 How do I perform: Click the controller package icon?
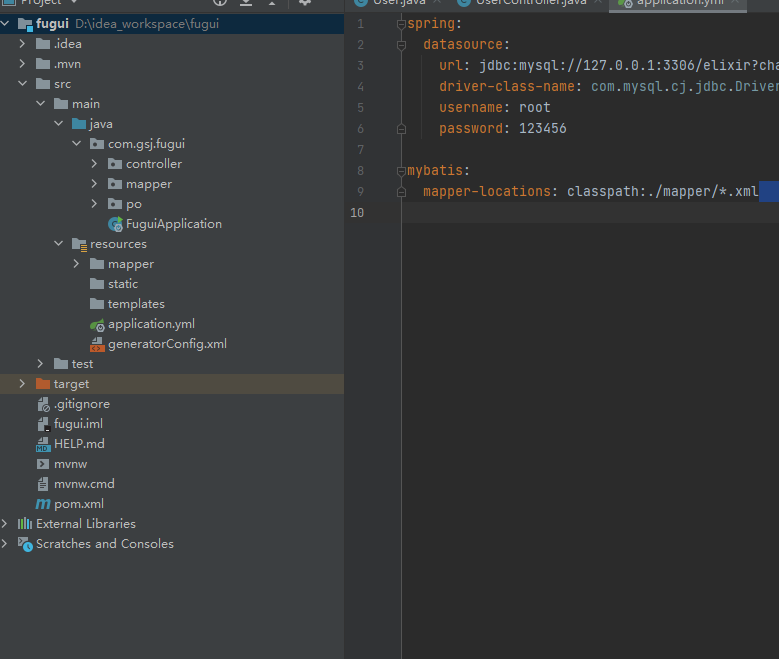(x=115, y=164)
